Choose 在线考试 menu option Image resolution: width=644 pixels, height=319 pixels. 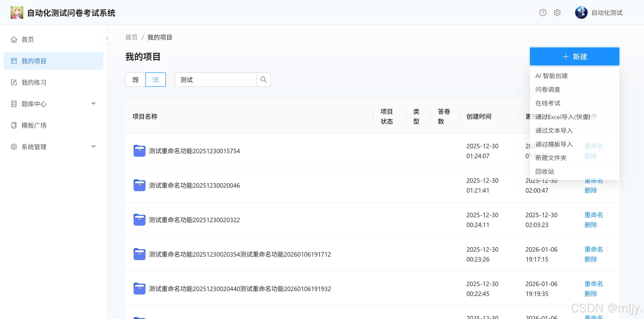point(547,103)
